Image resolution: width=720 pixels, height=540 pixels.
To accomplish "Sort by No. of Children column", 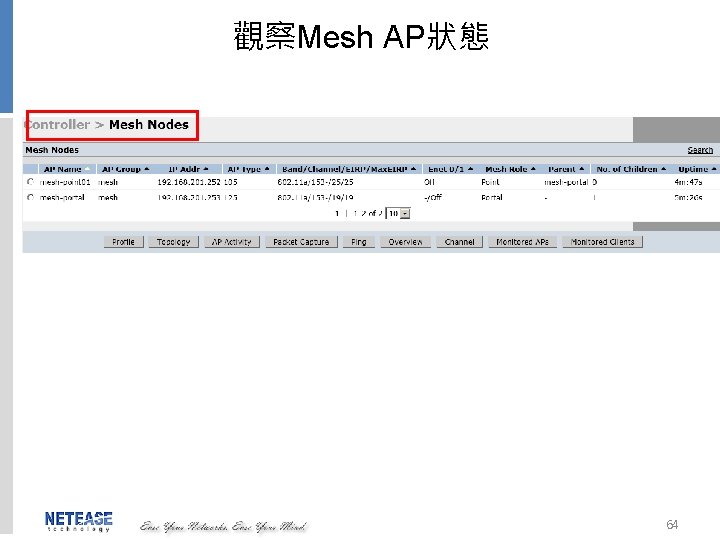I will (x=631, y=169).
